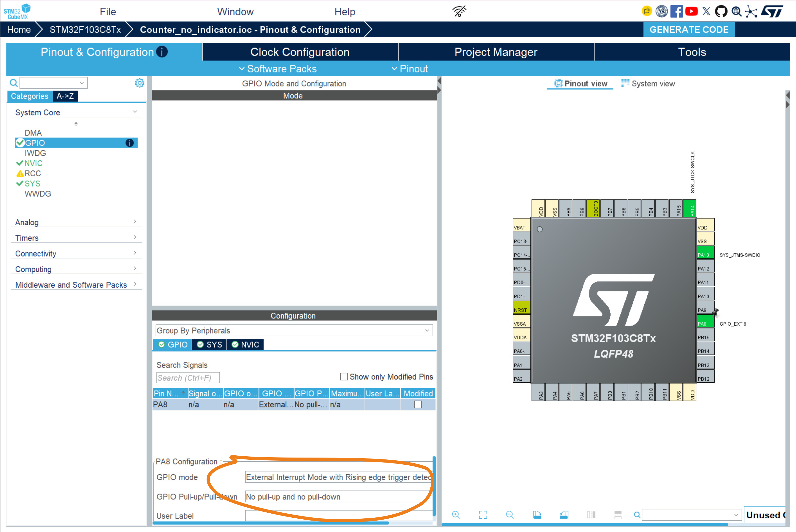Viewport: 796px width, 532px height.
Task: Open the yellow update notification icon
Action: tap(647, 11)
